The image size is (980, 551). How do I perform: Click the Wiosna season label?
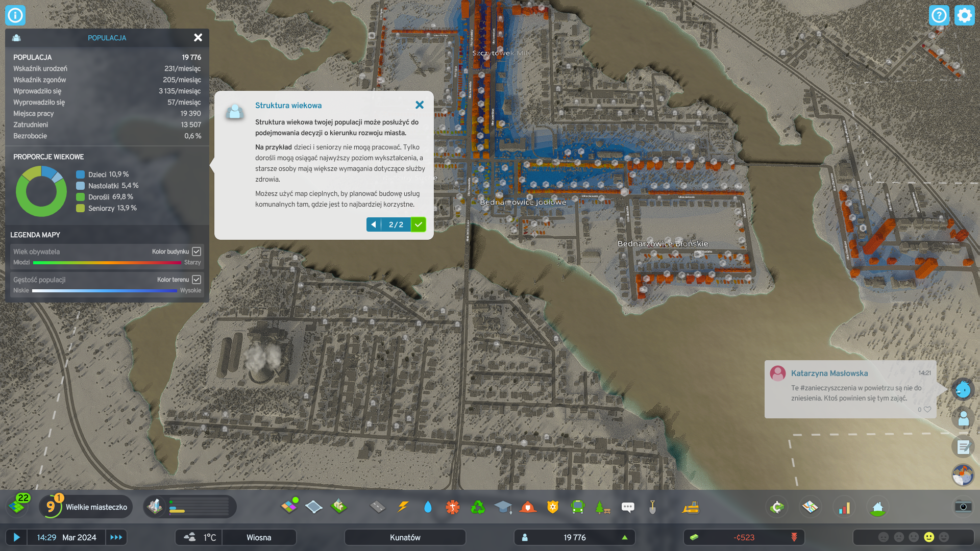click(x=259, y=537)
